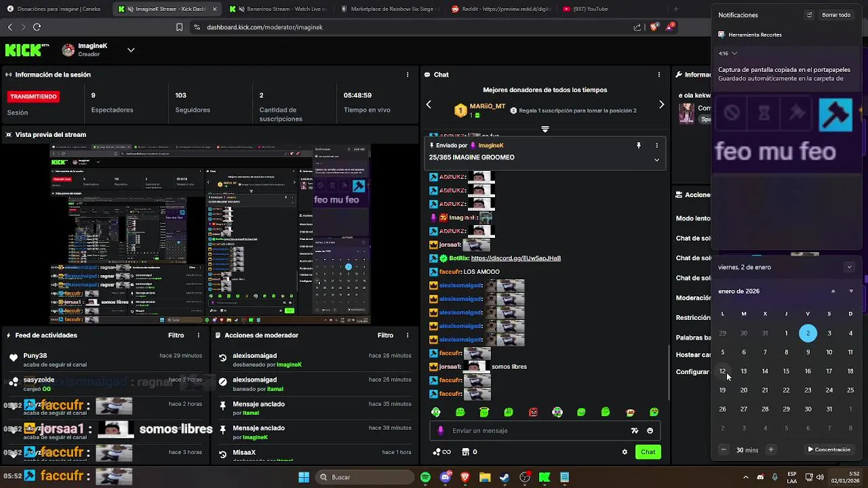This screenshot has width=868, height=488.
Task: Click the green Chat send button
Action: pyautogui.click(x=648, y=452)
